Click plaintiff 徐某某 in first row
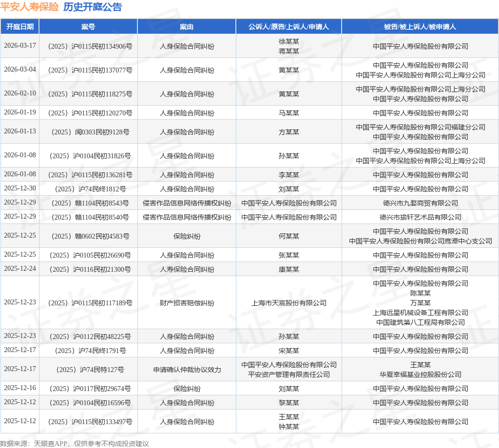The image size is (499, 448). click(288, 42)
